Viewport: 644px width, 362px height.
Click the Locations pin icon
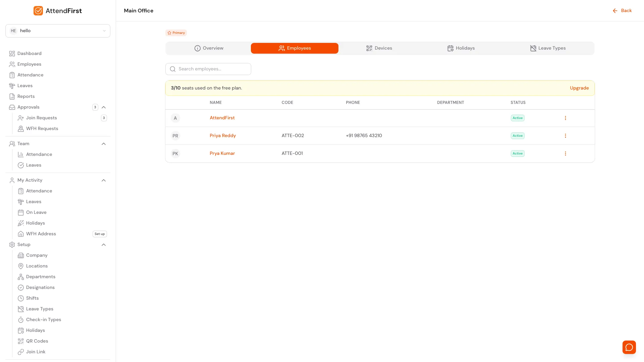(21, 266)
